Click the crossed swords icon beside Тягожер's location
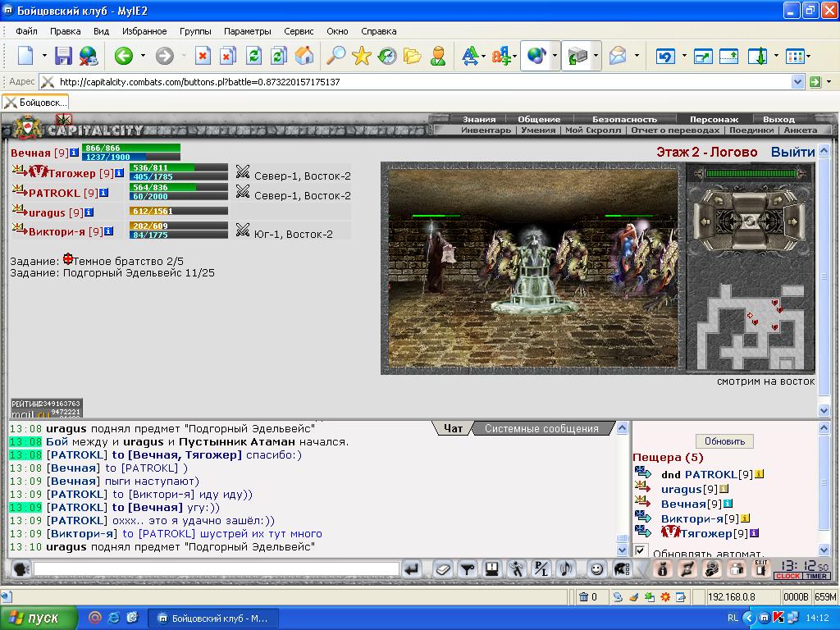840x630 pixels. tap(243, 172)
